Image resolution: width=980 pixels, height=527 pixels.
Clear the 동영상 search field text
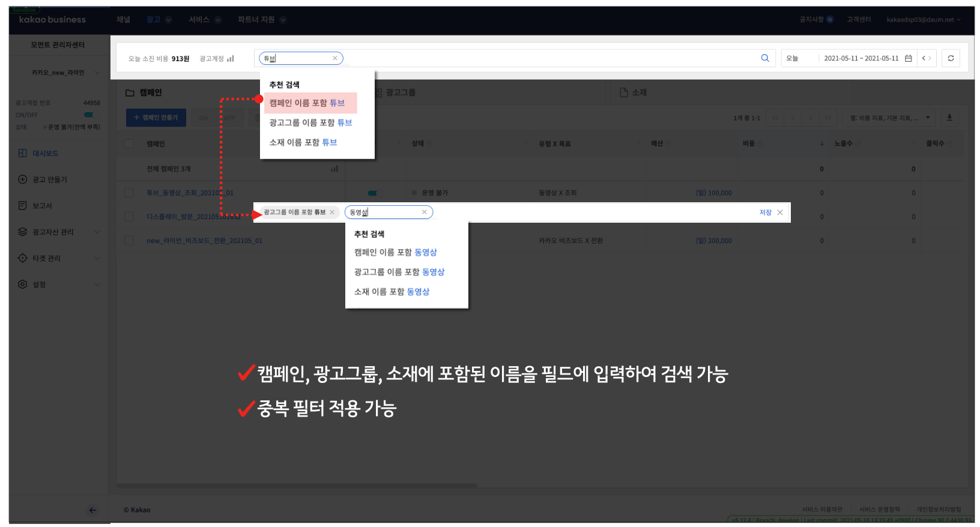click(x=424, y=212)
